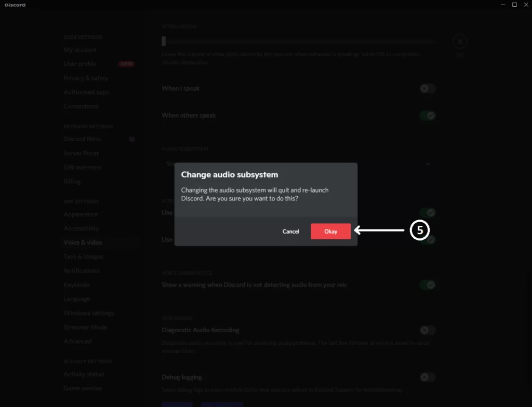The image size is (532, 407).
Task: Open My account settings
Action: coord(80,50)
